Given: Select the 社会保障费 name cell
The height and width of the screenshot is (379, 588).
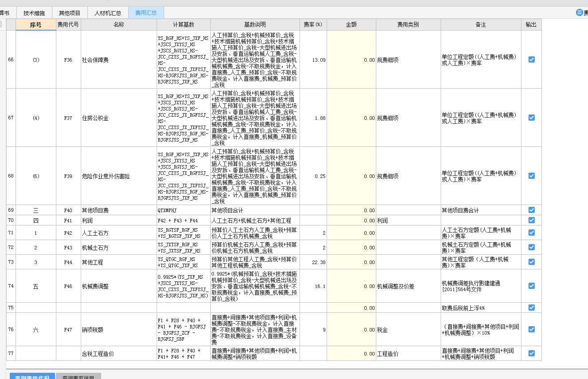Looking at the screenshot, I should pyautogui.click(x=119, y=59).
